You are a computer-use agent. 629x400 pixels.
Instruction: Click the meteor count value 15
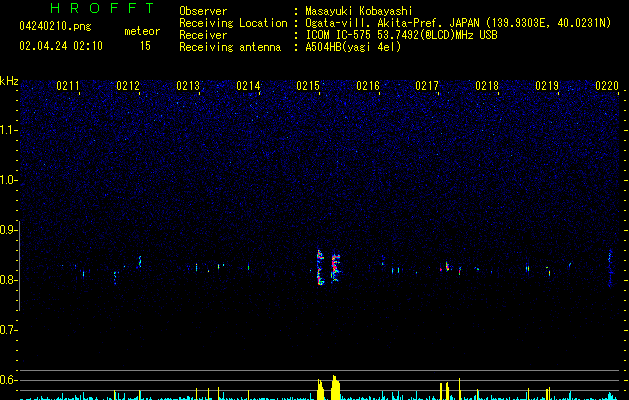pyautogui.click(x=145, y=46)
